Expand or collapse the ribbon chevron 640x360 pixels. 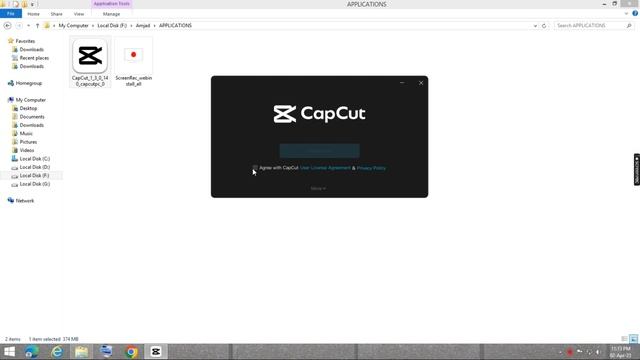[626, 13]
